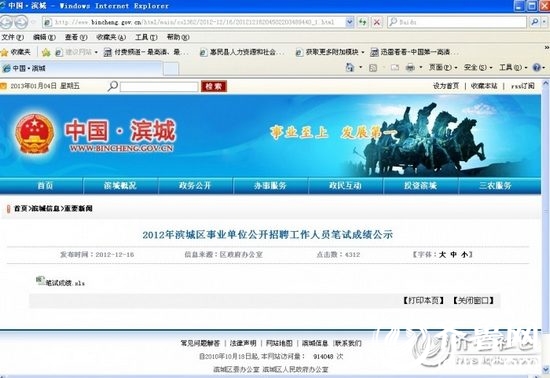Click the 网站地图 footer link
The width and height of the screenshot is (550, 378).
279,343
